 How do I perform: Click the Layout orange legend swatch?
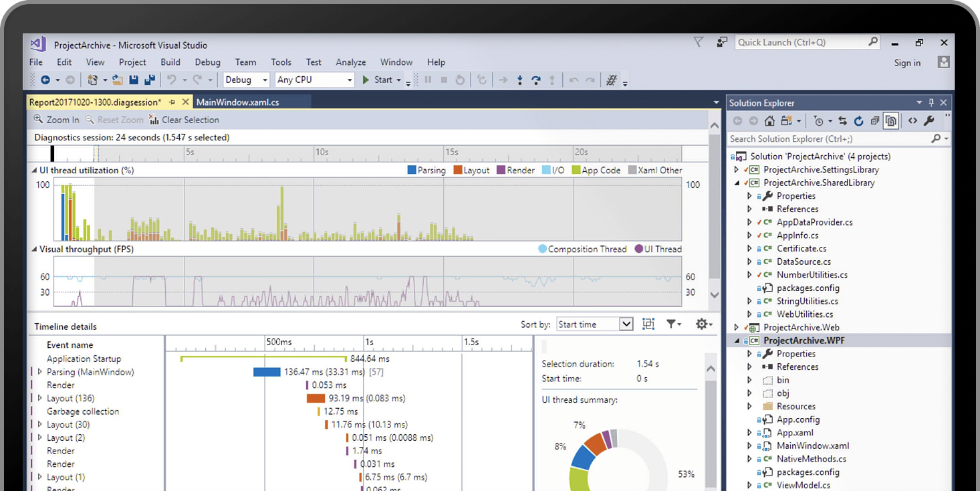click(x=458, y=171)
